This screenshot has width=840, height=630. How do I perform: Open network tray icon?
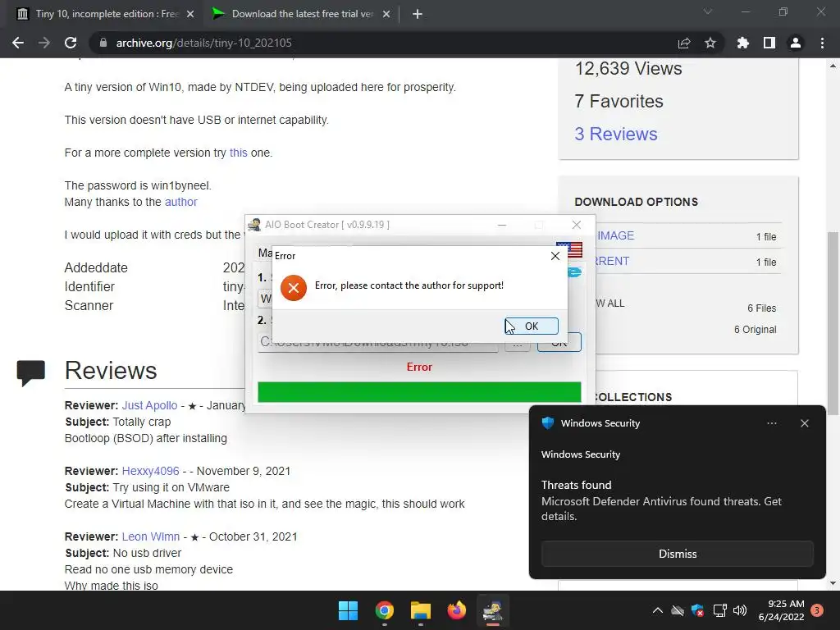point(719,610)
